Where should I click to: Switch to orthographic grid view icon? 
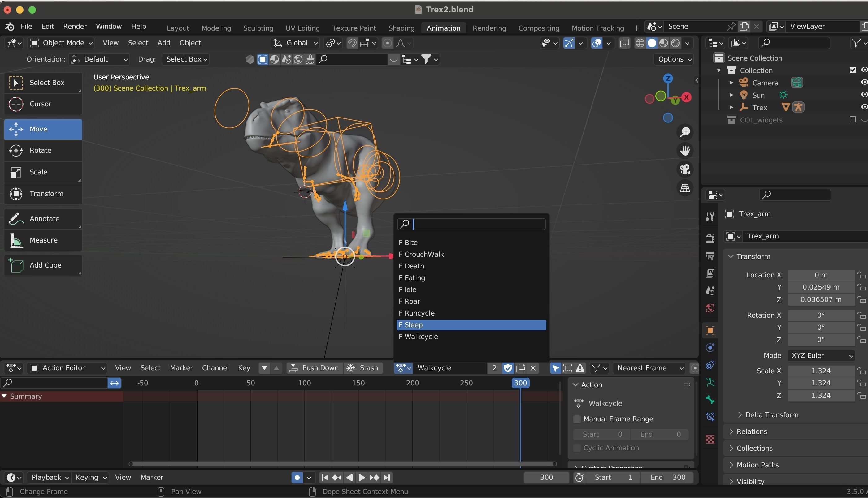(x=684, y=188)
